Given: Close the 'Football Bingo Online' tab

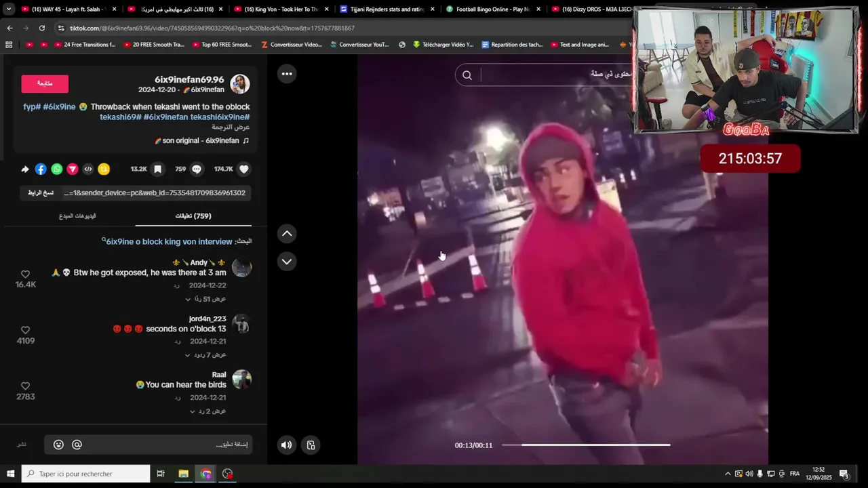Looking at the screenshot, I should (x=538, y=9).
